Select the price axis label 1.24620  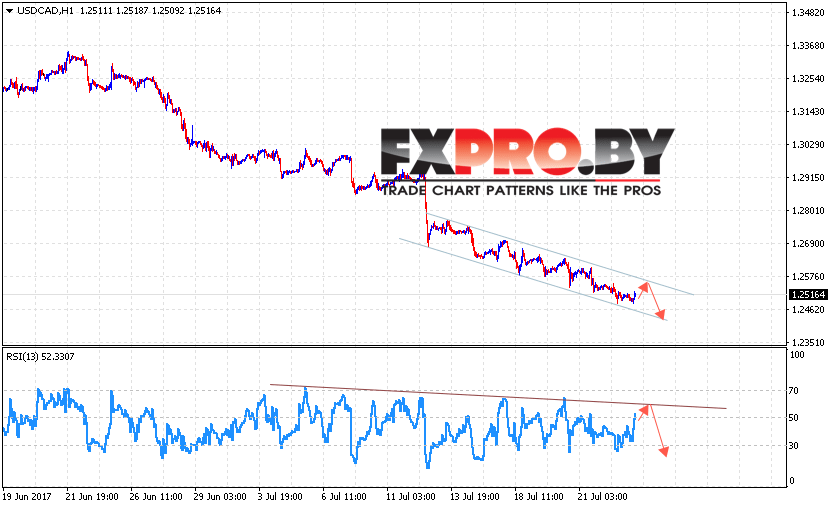[808, 310]
